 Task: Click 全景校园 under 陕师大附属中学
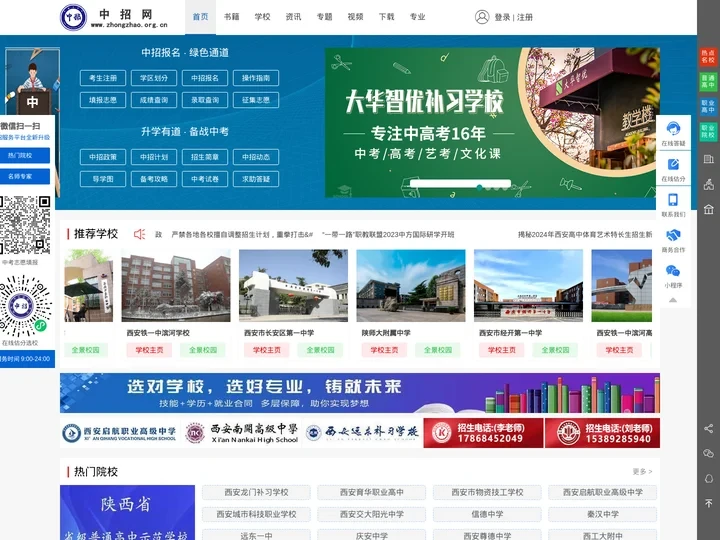point(438,350)
